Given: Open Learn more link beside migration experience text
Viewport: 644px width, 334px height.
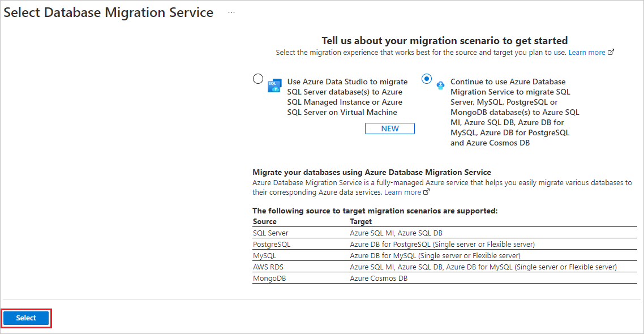Looking at the screenshot, I should pyautogui.click(x=586, y=53).
